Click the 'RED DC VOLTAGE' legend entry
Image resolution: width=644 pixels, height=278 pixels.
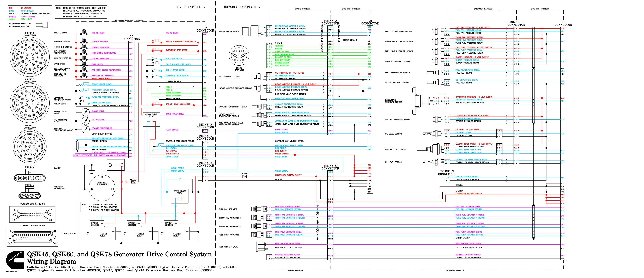point(20,8)
